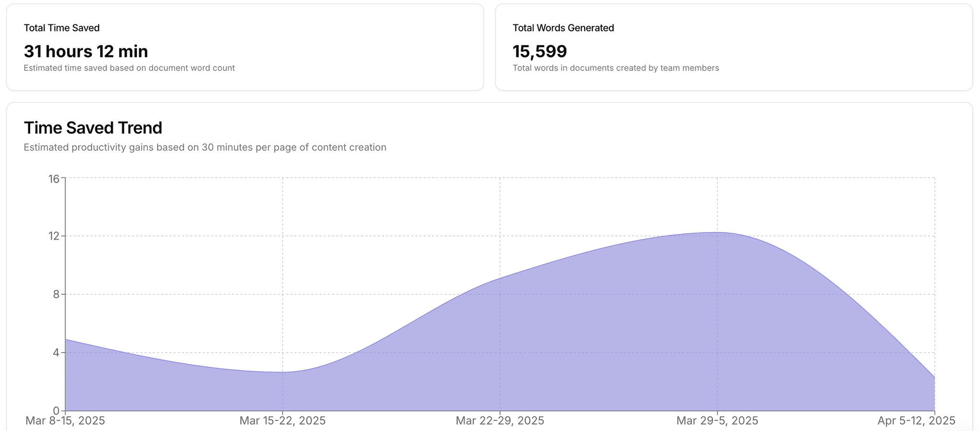The image size is (980, 431).
Task: Click the chart low point at Mar 15-22
Action: pos(282,372)
